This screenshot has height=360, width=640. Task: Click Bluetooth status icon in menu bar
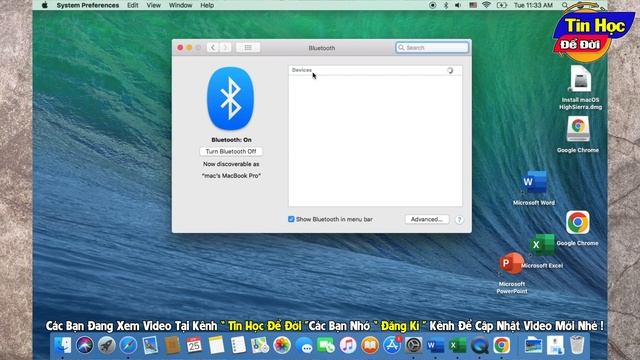pyautogui.click(x=446, y=5)
